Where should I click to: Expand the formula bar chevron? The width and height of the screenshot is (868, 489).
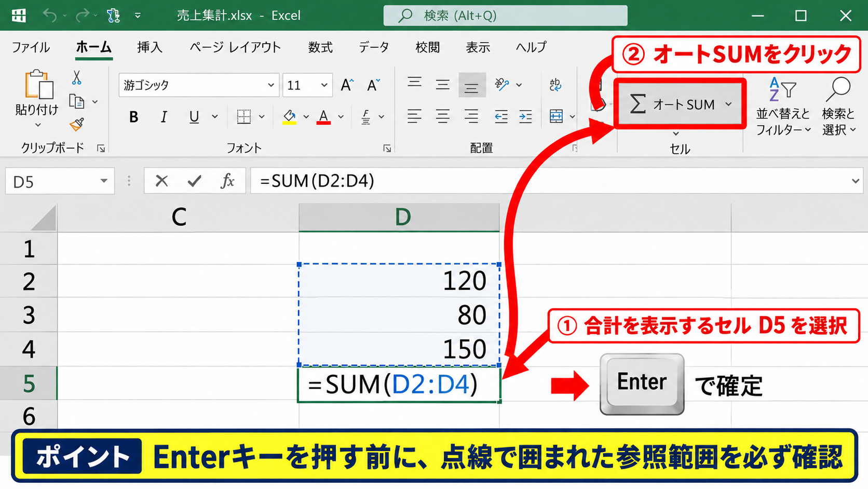pos(856,181)
